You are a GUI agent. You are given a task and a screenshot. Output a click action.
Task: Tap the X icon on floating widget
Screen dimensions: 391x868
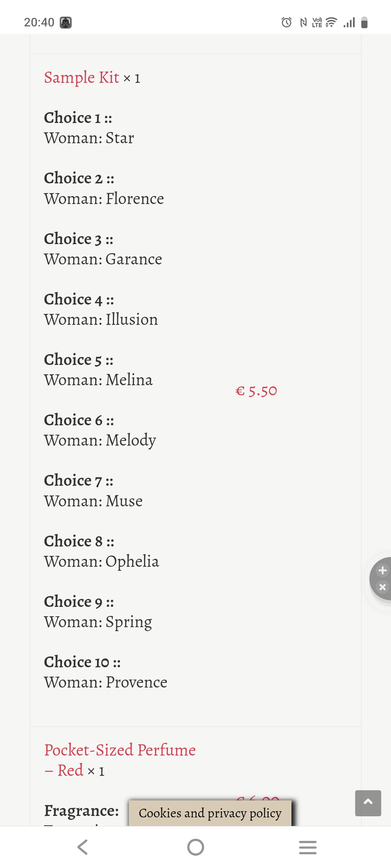(383, 587)
